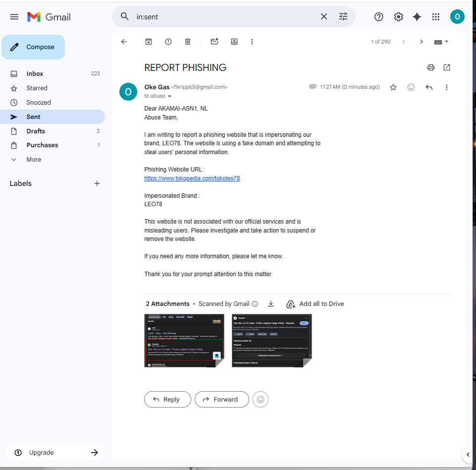Click the search magnifier icon
Viewport: 476px width, 470px height.
124,16
